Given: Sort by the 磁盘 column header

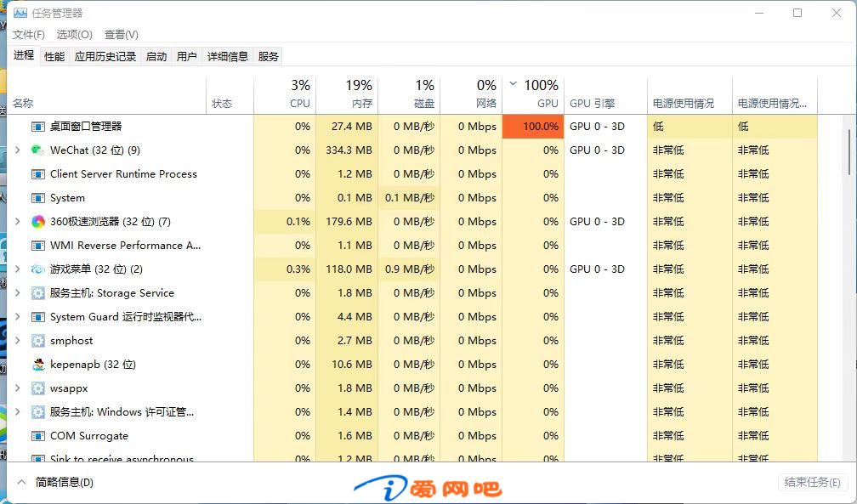Looking at the screenshot, I should (x=409, y=94).
